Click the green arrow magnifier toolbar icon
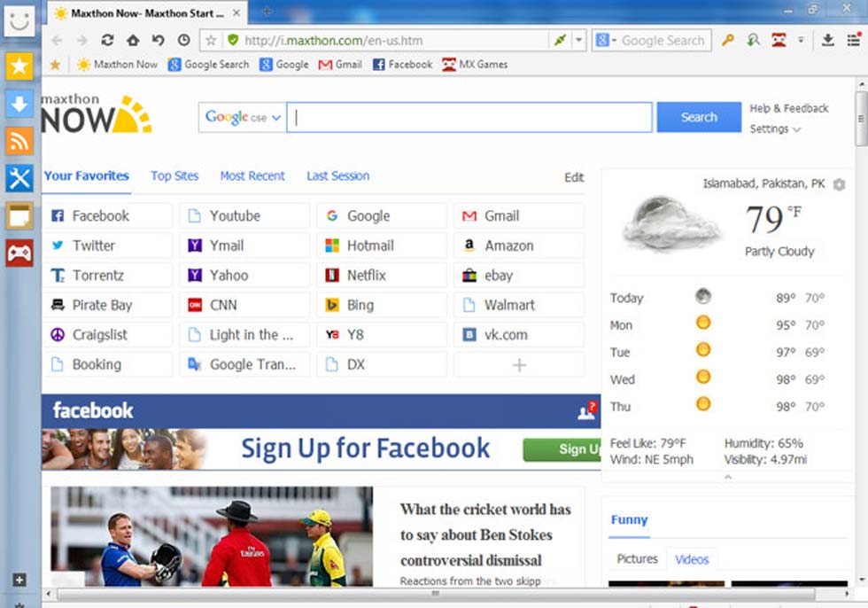 (754, 40)
